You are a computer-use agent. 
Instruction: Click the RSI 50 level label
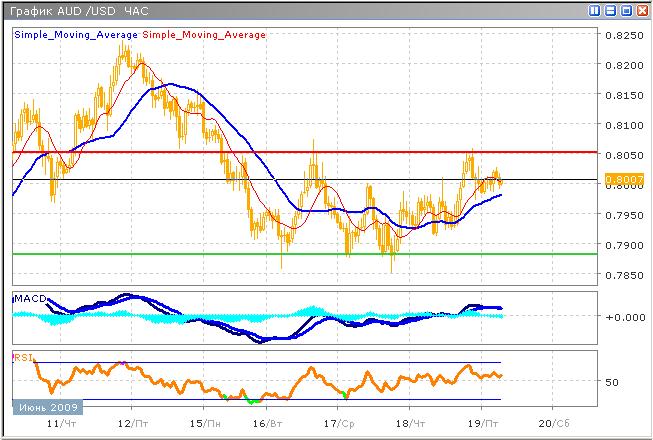pyautogui.click(x=613, y=382)
